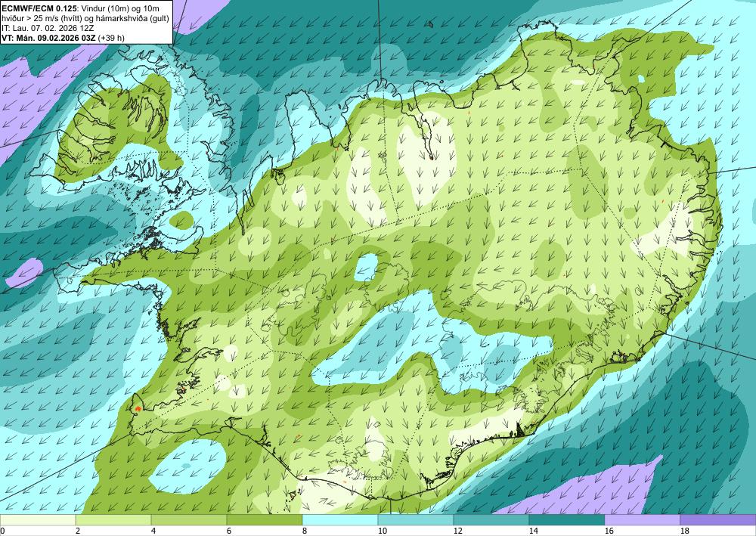Select the 16–18 m/s light purple legend swatch
This screenshot has height=536, width=756.
pyautogui.click(x=642, y=519)
